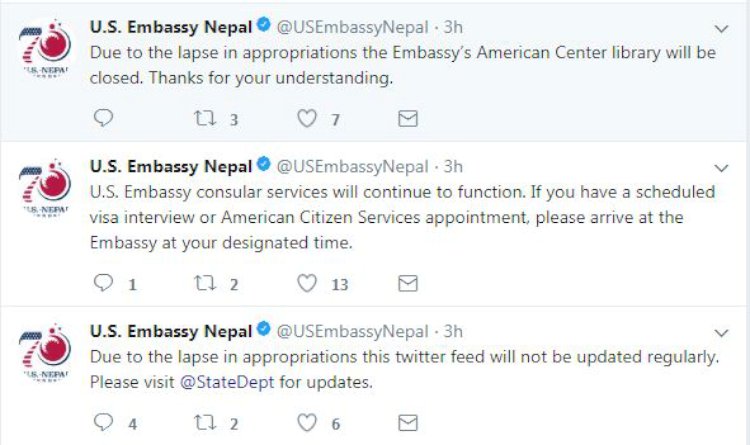Retweet the American Center library closure tweet
Image resolution: width=750 pixels, height=445 pixels.
coord(204,119)
